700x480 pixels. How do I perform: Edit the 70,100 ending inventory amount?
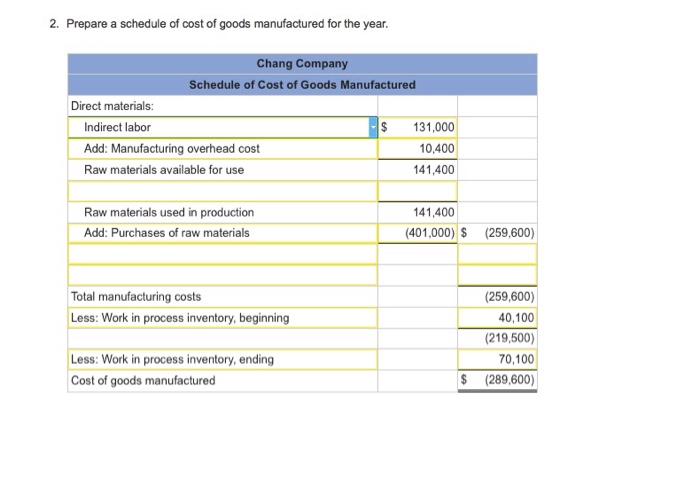coord(498,359)
